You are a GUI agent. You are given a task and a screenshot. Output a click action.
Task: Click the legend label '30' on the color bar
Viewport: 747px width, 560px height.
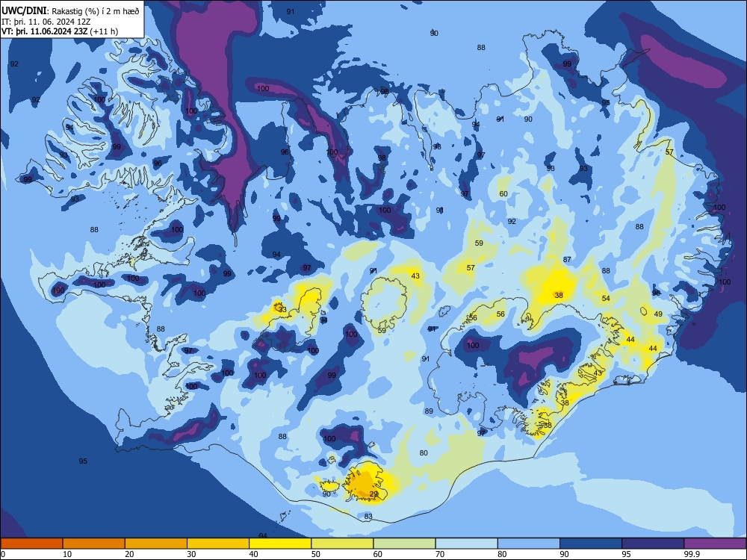(x=191, y=554)
